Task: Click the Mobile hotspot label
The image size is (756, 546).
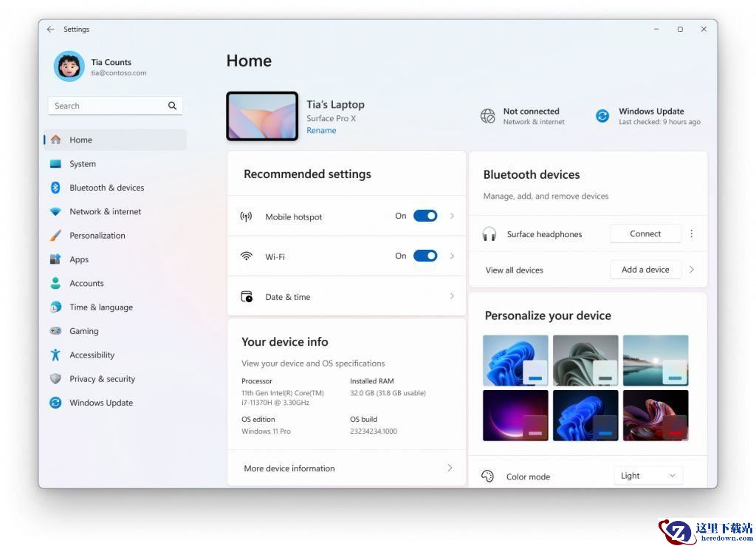Action: click(x=294, y=217)
